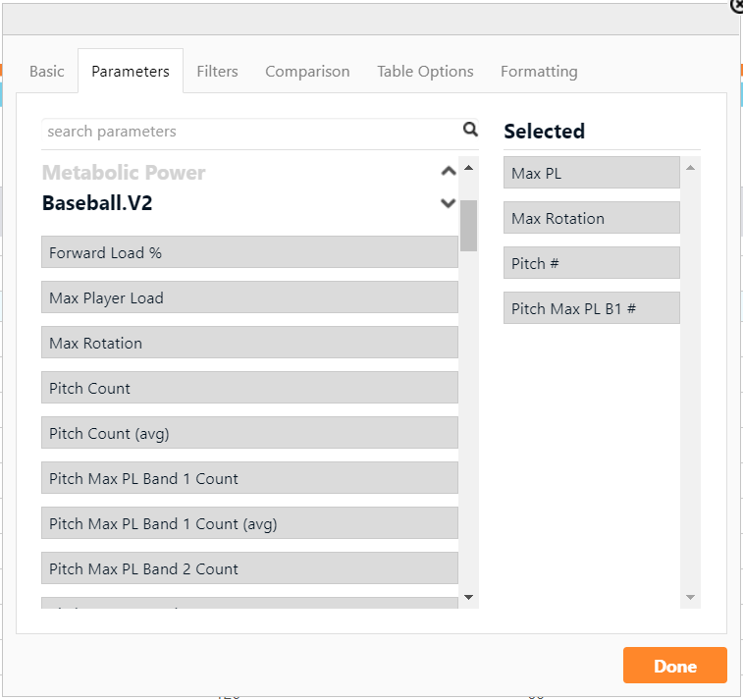Click the search magnifier icon
Screen dimensions: 743x700
click(470, 130)
